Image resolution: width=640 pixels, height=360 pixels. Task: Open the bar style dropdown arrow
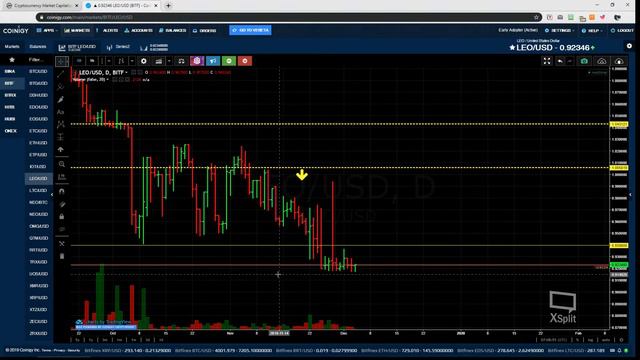coord(132,61)
